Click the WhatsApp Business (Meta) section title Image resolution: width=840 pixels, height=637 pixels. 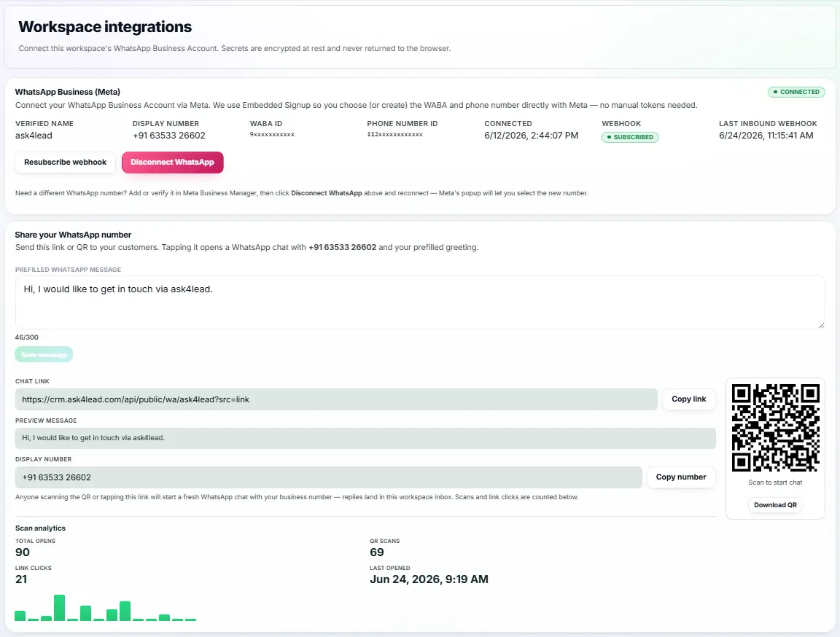tap(68, 92)
